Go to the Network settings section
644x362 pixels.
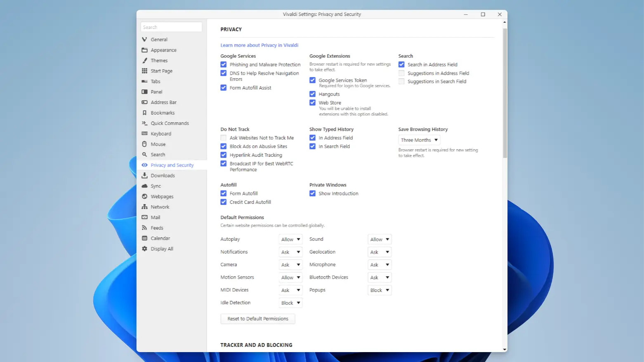159,207
